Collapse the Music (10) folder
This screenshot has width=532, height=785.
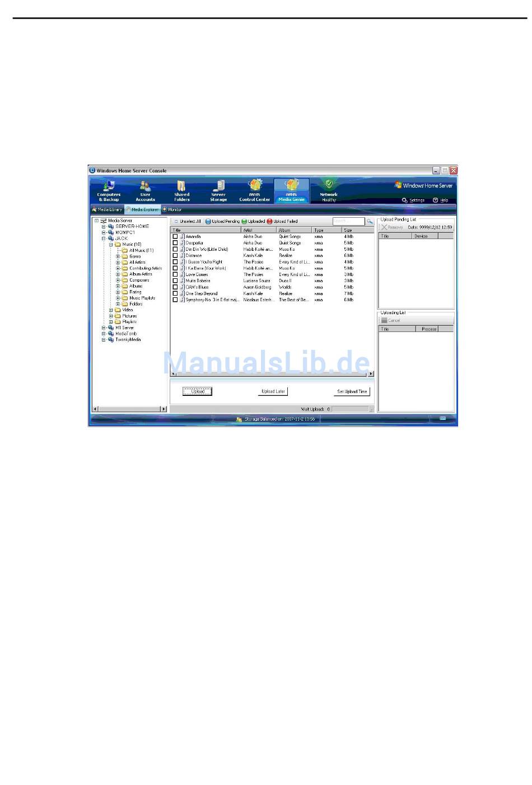pyautogui.click(x=111, y=244)
